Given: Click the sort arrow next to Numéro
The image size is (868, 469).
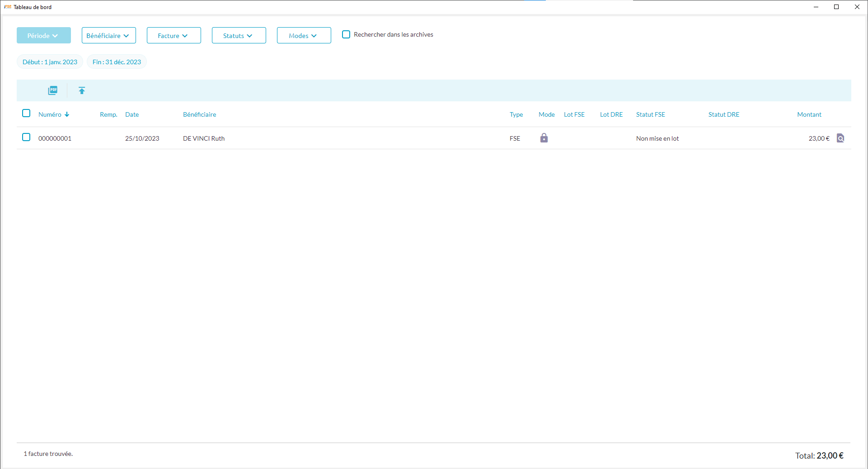Looking at the screenshot, I should pyautogui.click(x=67, y=114).
